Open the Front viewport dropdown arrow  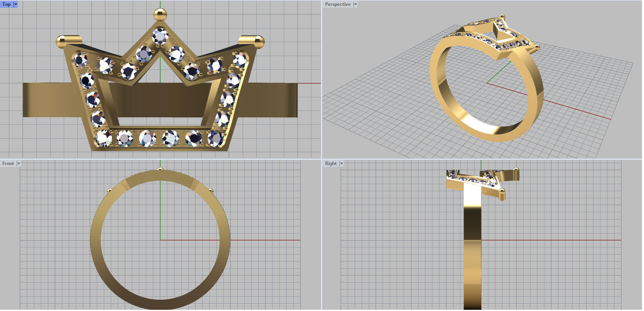point(19,164)
